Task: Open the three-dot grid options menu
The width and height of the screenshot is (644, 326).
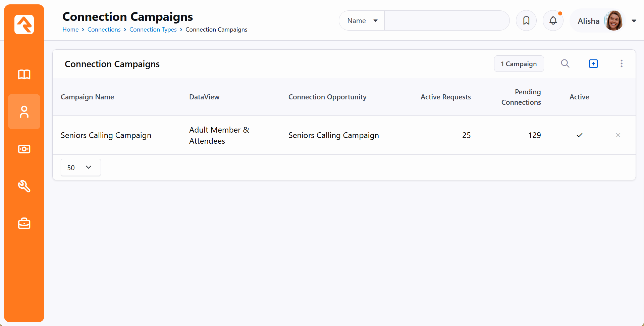Action: pyautogui.click(x=621, y=63)
